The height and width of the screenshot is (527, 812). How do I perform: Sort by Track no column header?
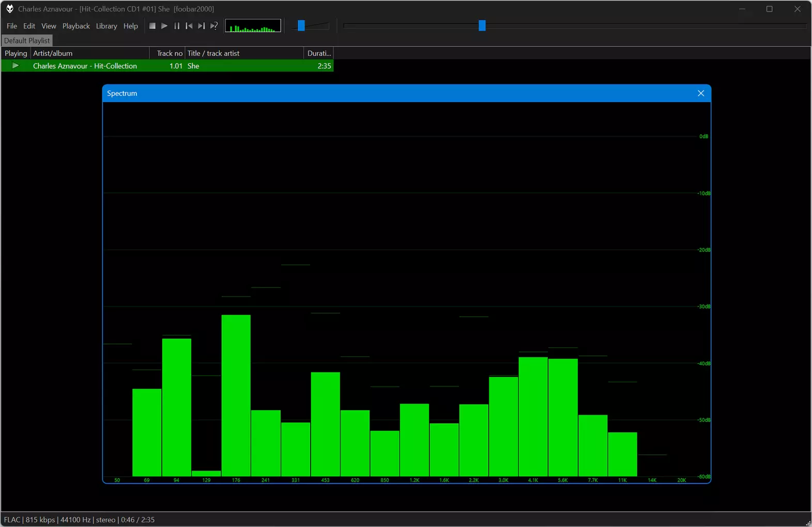[x=167, y=53]
